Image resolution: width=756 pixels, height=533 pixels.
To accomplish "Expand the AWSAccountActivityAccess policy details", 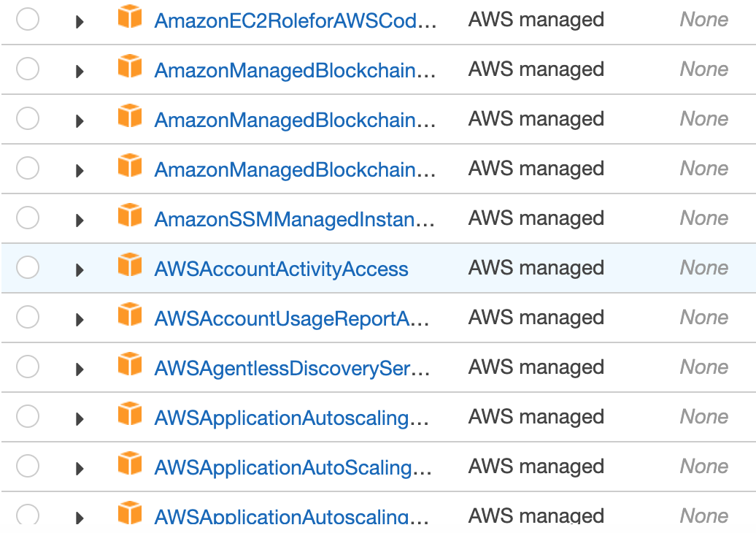I will coord(80,270).
